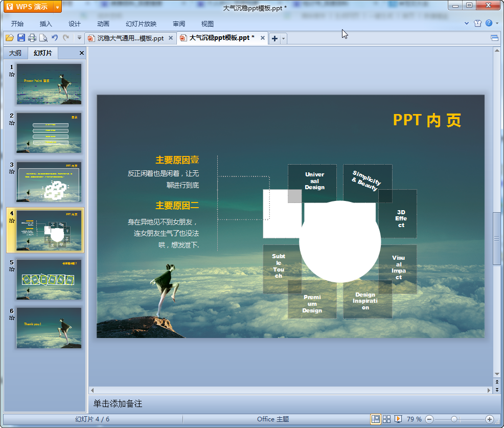
Task: Zoom in with the plus button
Action: [490, 419]
